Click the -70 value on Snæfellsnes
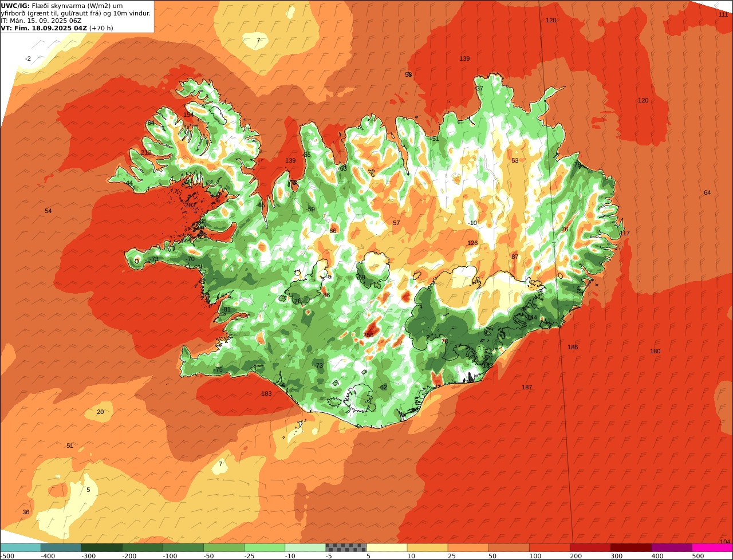 [x=190, y=259]
